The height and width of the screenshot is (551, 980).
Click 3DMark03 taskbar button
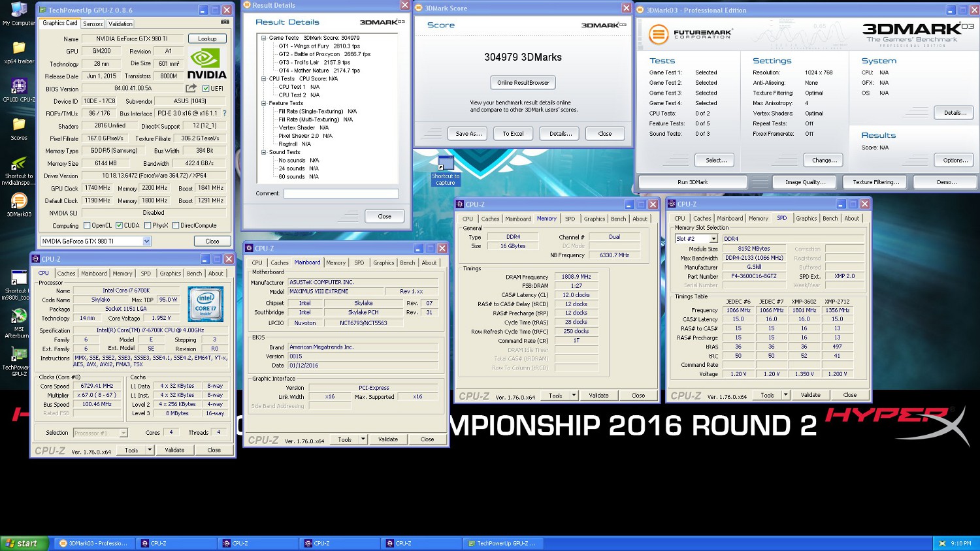[94, 543]
